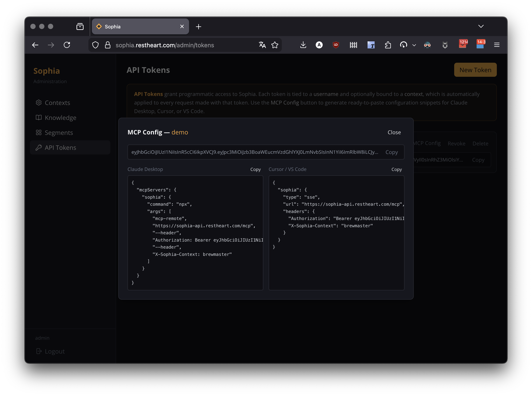Expand the speedometer extension dropdown chevron
The width and height of the screenshot is (532, 396).
coord(414,45)
